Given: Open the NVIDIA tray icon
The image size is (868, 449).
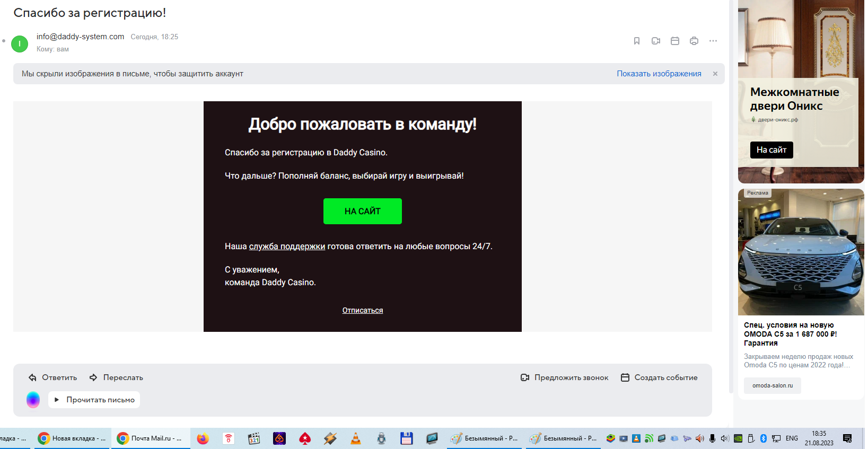Looking at the screenshot, I should pos(738,438).
